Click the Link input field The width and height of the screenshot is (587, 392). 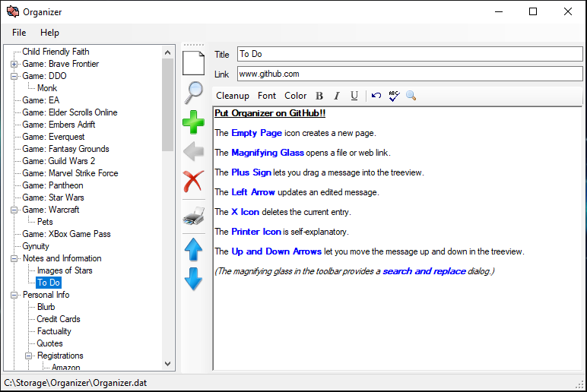point(410,74)
